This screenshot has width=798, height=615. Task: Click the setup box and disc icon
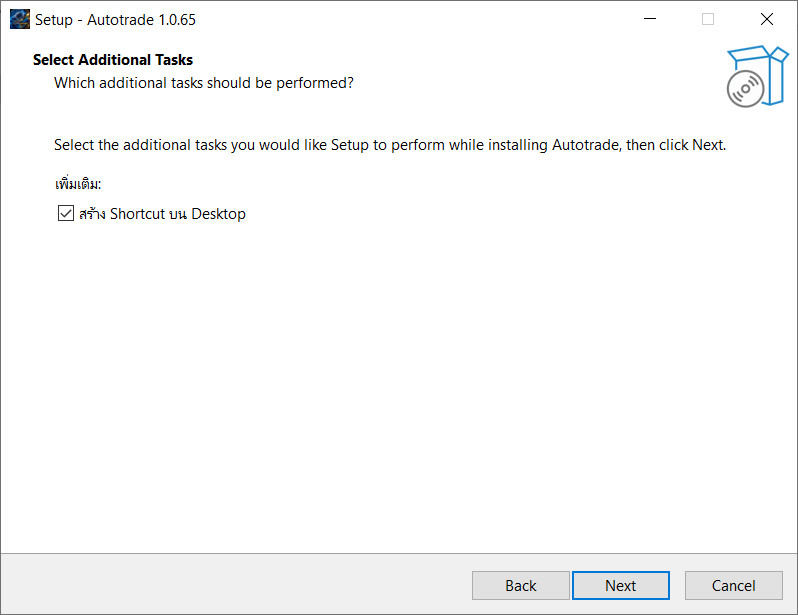pos(757,76)
